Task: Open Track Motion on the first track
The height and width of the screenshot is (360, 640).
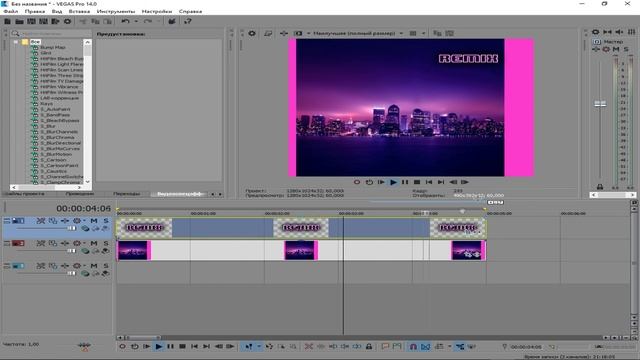Action: [53, 221]
